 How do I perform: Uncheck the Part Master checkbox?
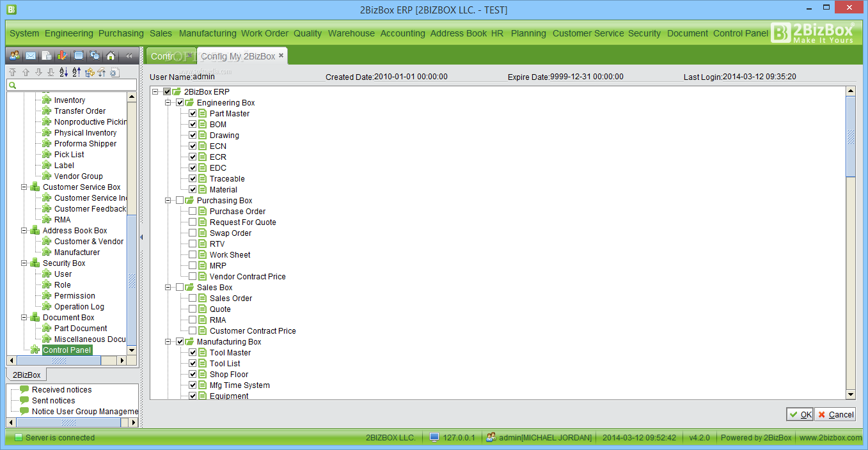tap(193, 113)
